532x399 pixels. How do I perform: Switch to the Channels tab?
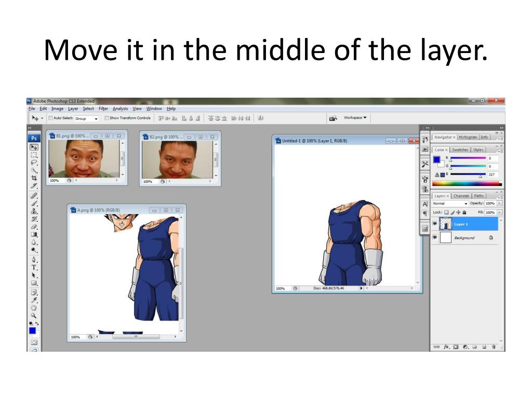click(461, 196)
